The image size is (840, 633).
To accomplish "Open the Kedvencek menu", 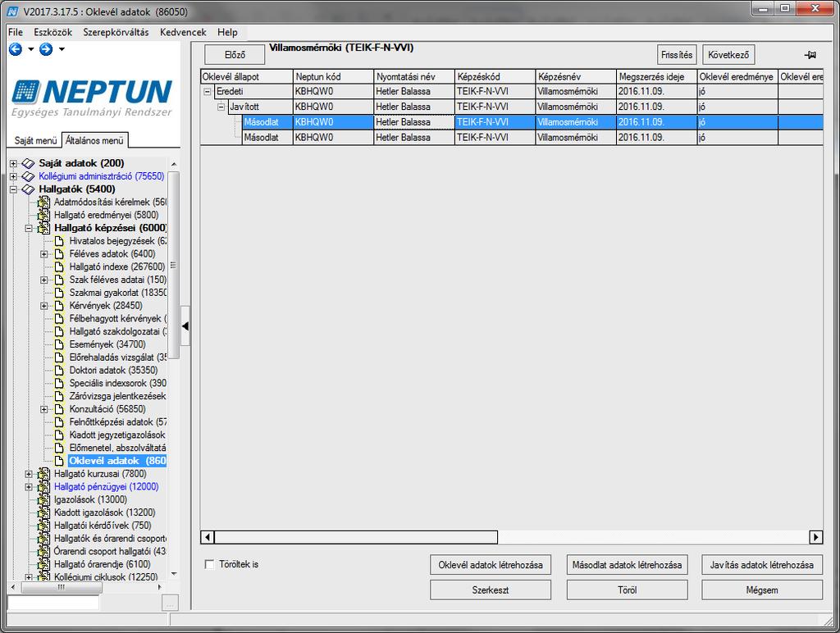I will (183, 32).
